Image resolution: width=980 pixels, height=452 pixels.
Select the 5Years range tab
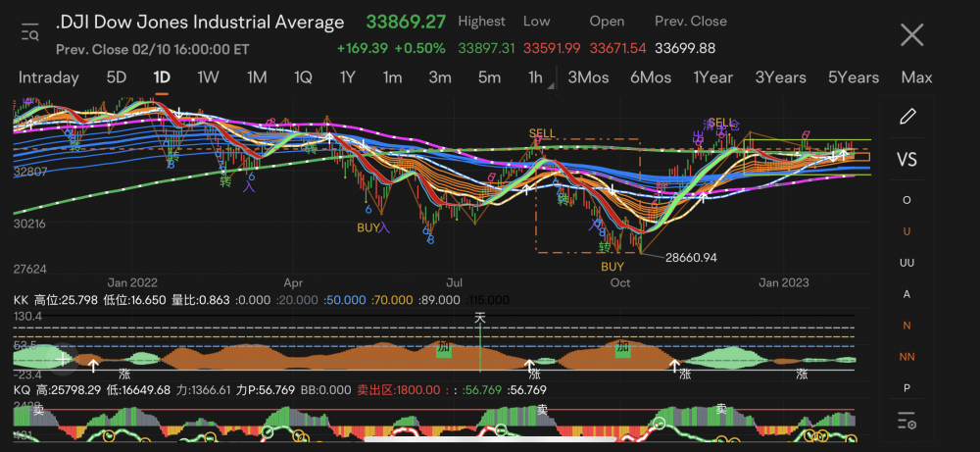pos(853,77)
